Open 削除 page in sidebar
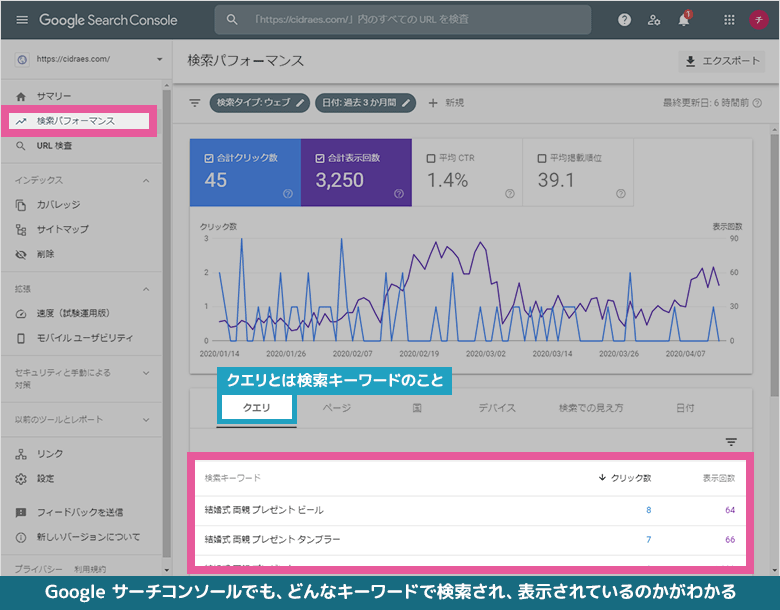This screenshot has height=610, width=780. point(45,254)
